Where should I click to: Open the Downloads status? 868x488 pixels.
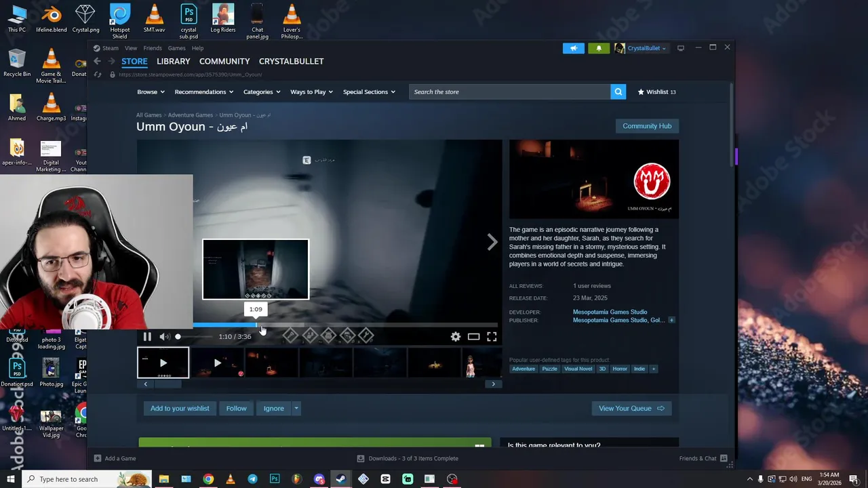[408, 458]
